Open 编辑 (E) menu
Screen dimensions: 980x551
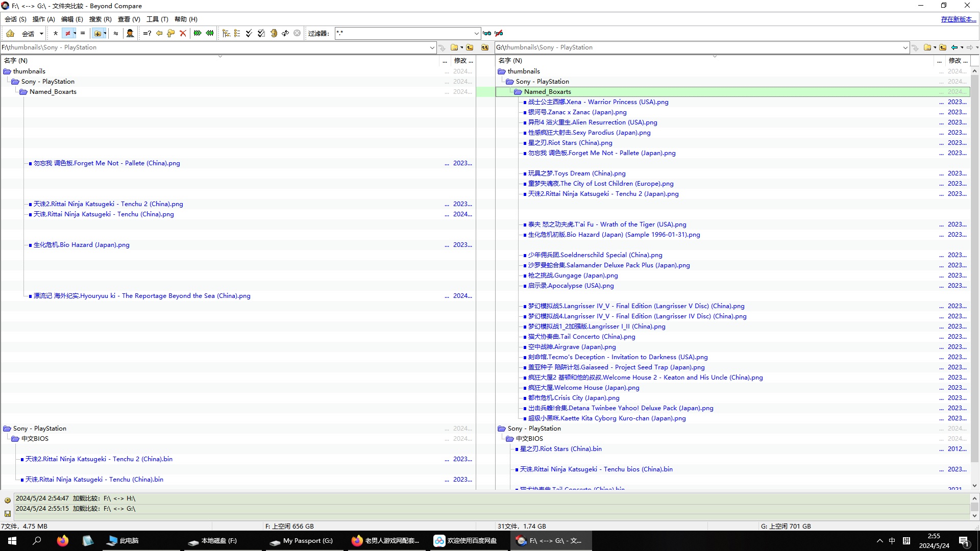(72, 19)
